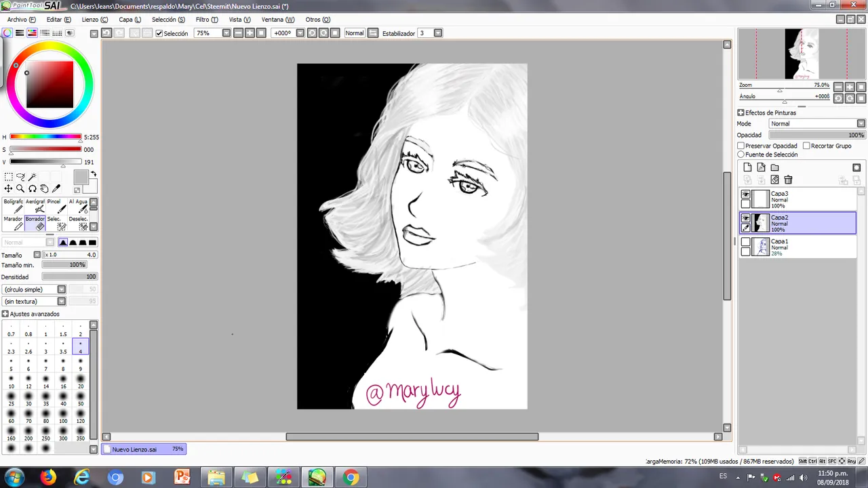Add a layer mask
This screenshot has width=868, height=488.
[x=856, y=167]
